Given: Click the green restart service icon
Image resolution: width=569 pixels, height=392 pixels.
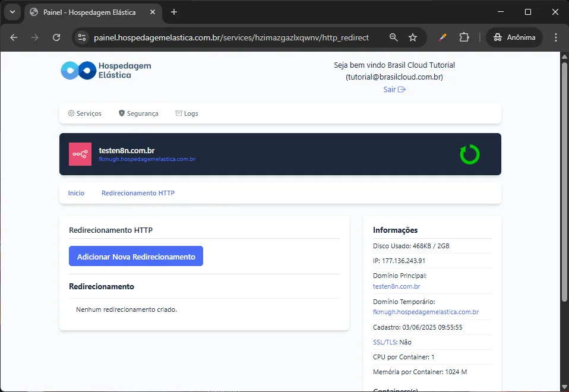Looking at the screenshot, I should click(x=470, y=154).
